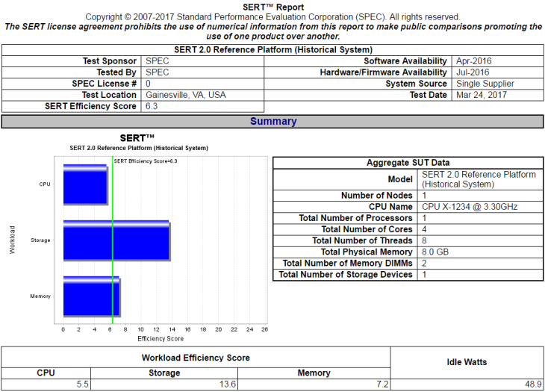Click Total Number of Cores value 4
This screenshot has height=392, width=545.
pos(424,229)
